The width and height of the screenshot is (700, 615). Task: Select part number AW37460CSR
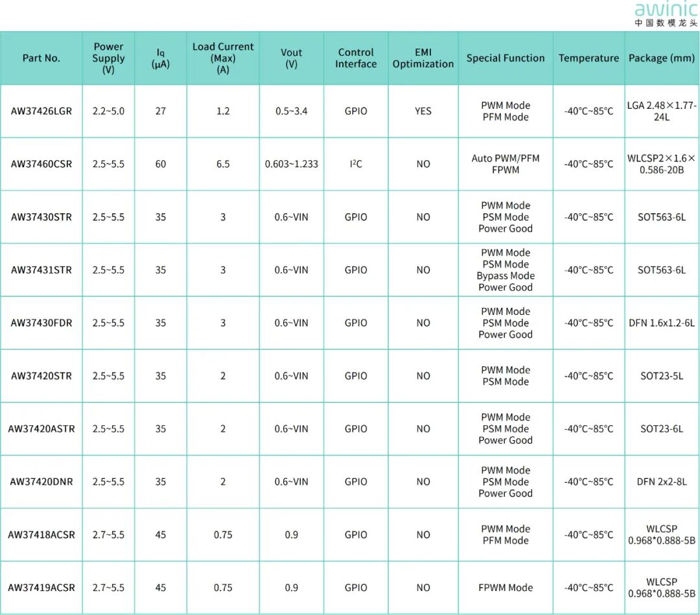[x=41, y=164]
